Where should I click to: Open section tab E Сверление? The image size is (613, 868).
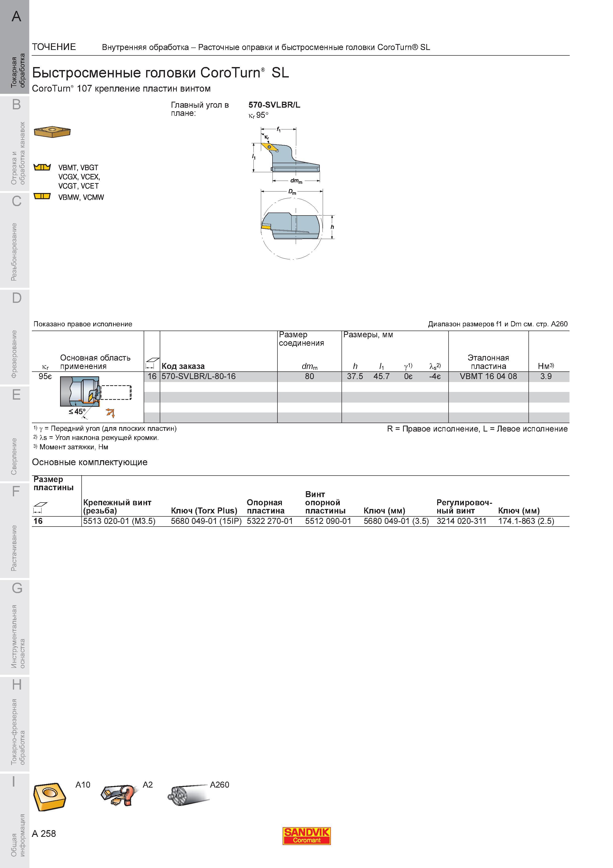coord(14,434)
